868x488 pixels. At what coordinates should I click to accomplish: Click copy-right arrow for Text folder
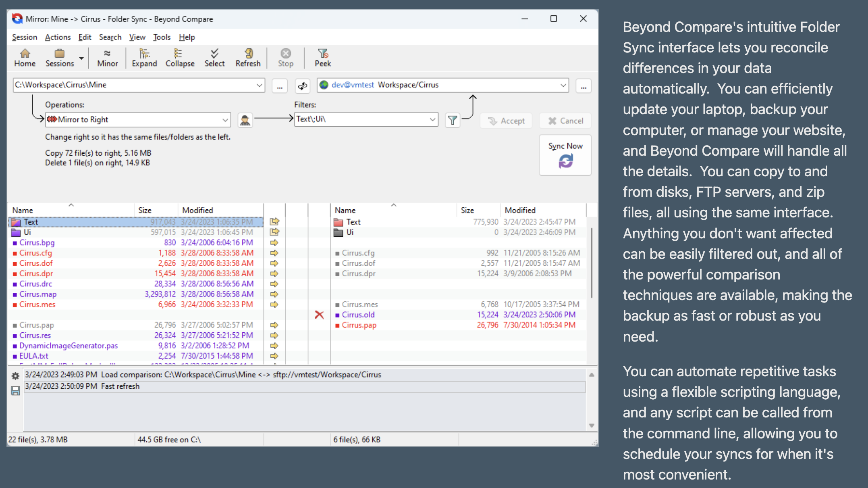[274, 222]
